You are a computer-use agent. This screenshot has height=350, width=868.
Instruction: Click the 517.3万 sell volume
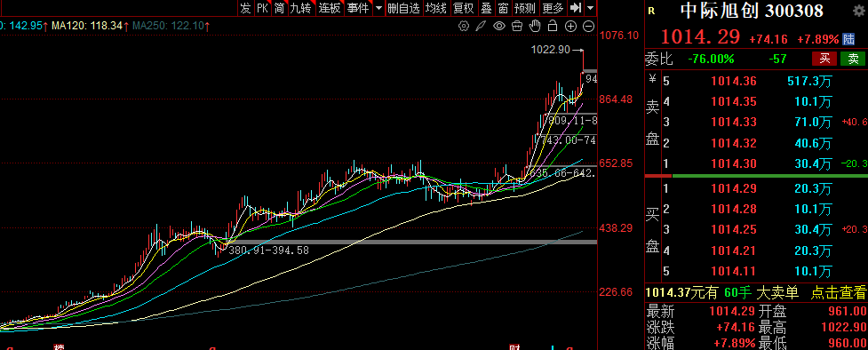(809, 82)
